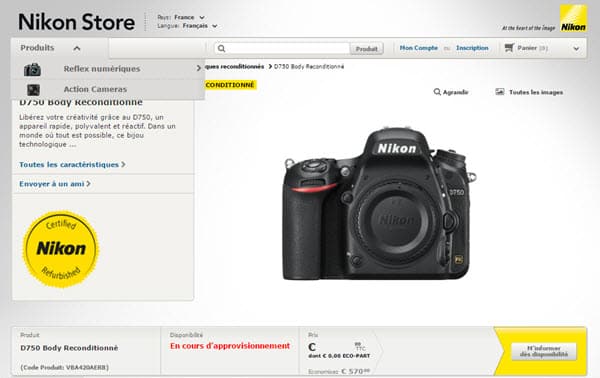This screenshot has height=378, width=600.
Task: Select Action Cameras menu entry
Action: click(x=95, y=89)
